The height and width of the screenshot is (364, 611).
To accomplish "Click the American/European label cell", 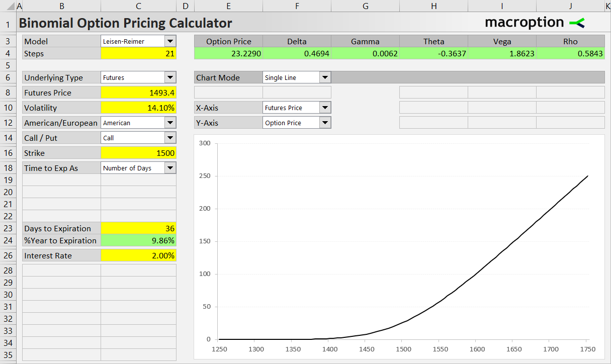I will coord(61,123).
